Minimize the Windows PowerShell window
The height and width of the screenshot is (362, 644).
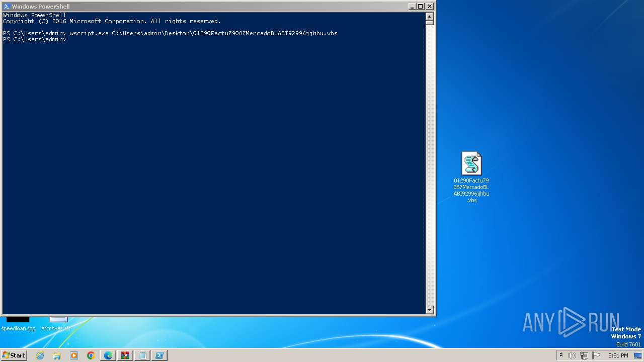coord(412,7)
